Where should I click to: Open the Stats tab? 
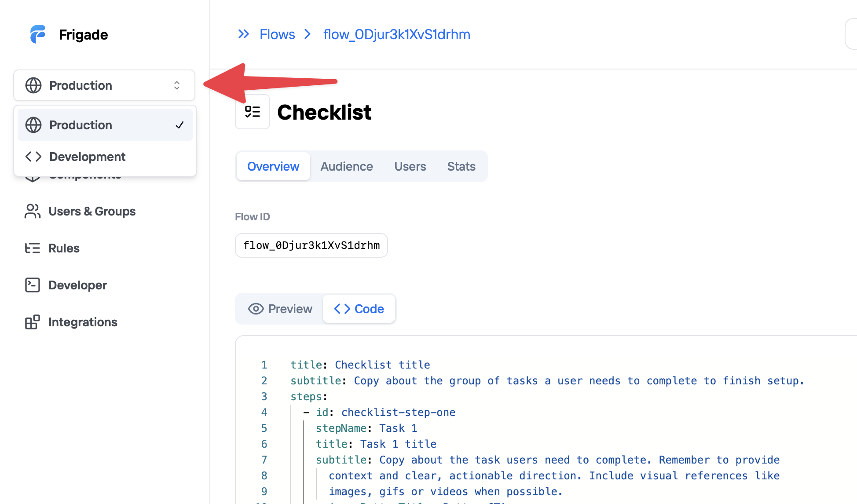[461, 166]
